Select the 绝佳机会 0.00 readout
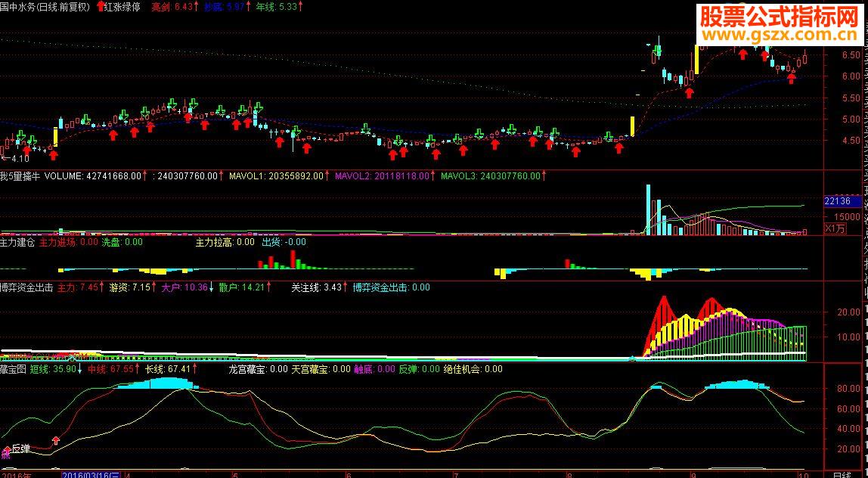This screenshot has height=478, width=868. [473, 369]
